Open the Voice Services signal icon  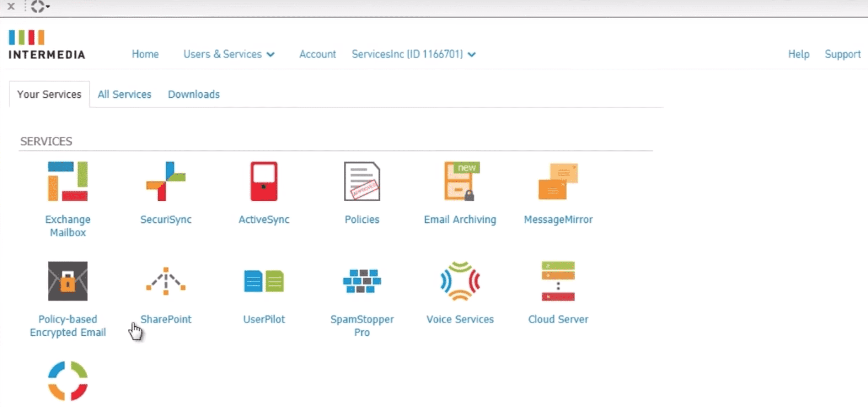tap(460, 281)
